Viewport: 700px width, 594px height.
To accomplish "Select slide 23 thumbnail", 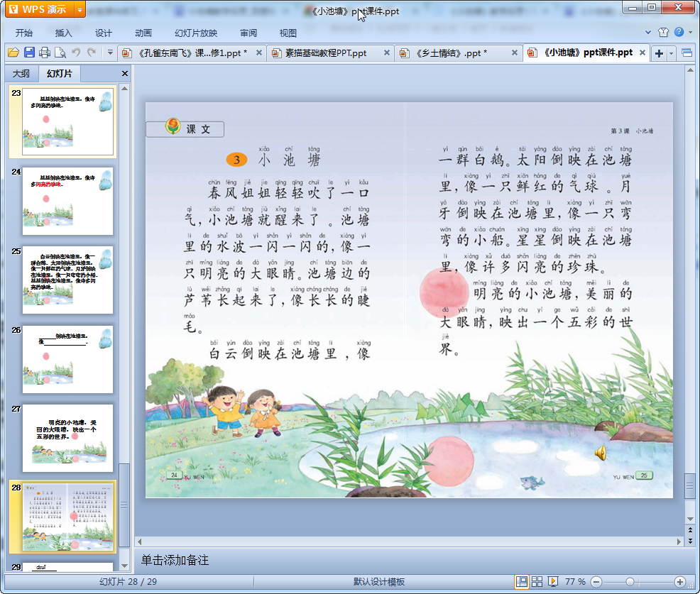I will point(68,122).
